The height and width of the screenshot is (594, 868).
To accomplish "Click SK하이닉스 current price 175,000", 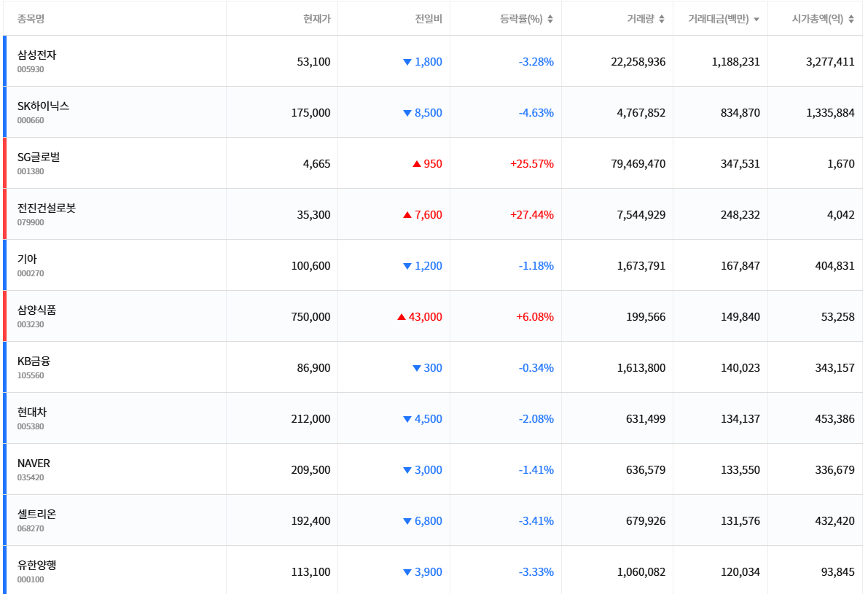I will click(x=310, y=112).
